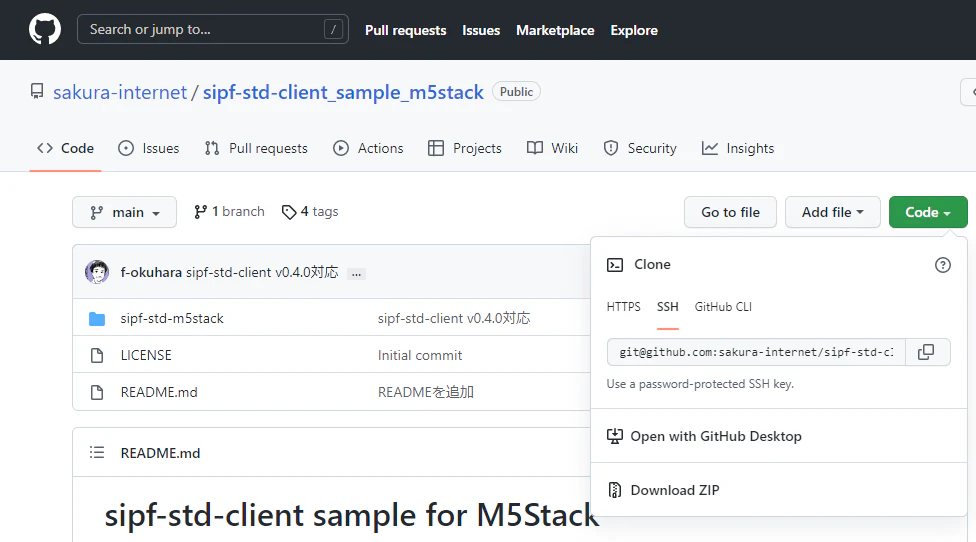Click f-okuhara's avatar image
This screenshot has width=976, height=542.
coord(96,272)
